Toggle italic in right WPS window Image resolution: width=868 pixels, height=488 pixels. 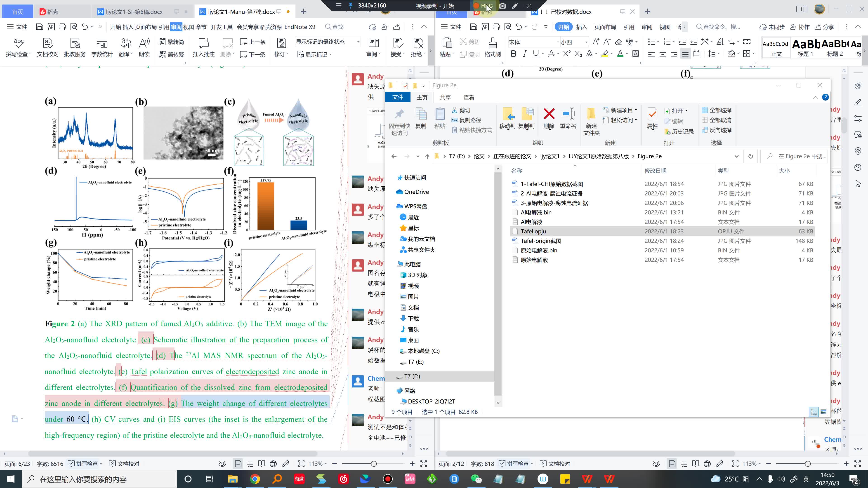click(524, 54)
